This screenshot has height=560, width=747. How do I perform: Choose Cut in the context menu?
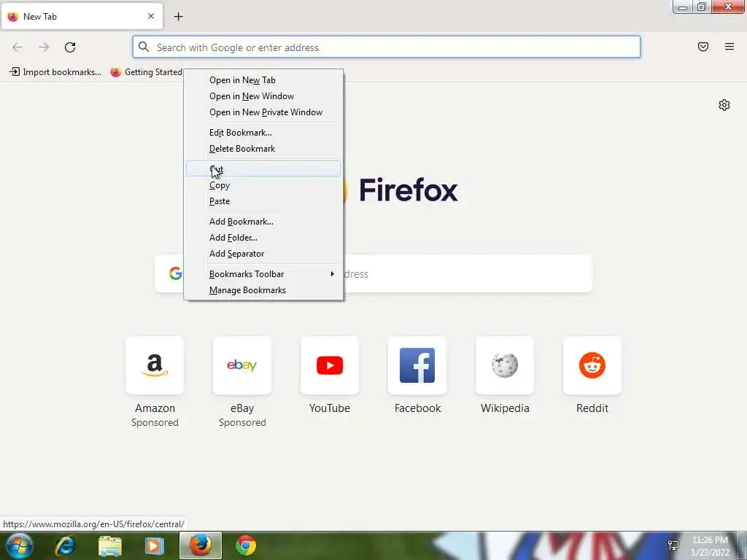pos(263,168)
